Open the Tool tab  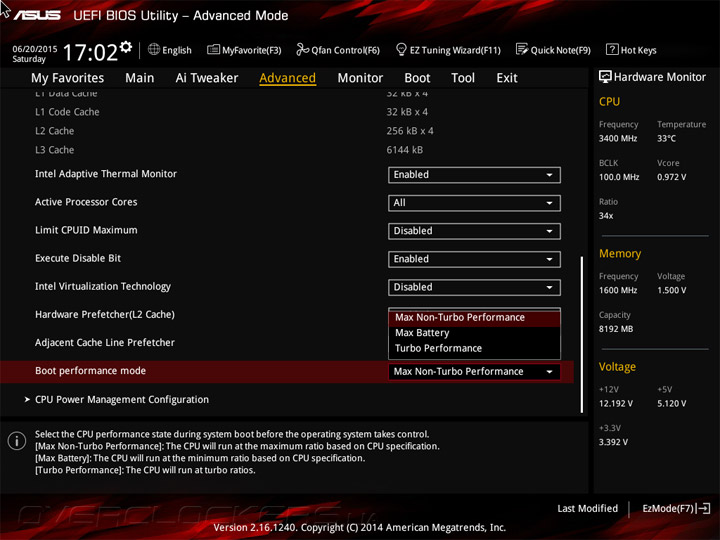click(463, 78)
